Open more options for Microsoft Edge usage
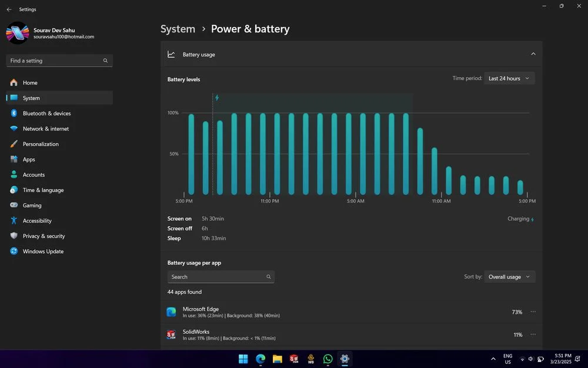 click(533, 312)
